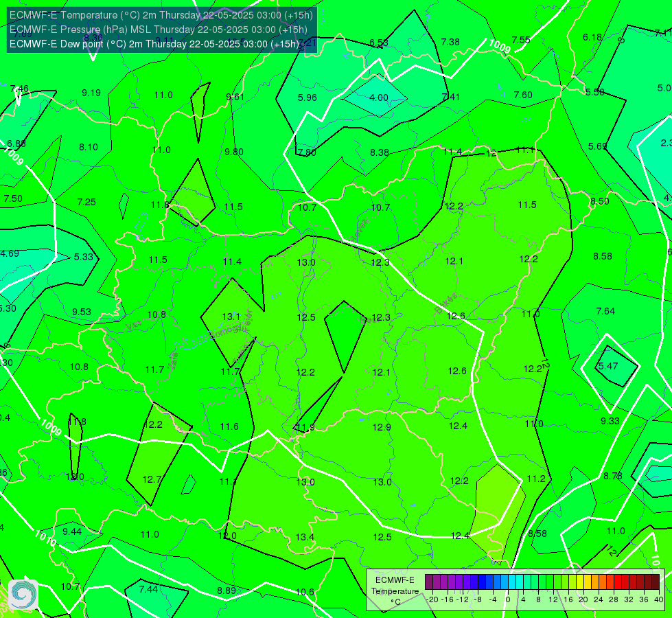Click the 10.6 temperature value
Image resolution: width=672 pixels, height=618 pixels.
coord(305,593)
